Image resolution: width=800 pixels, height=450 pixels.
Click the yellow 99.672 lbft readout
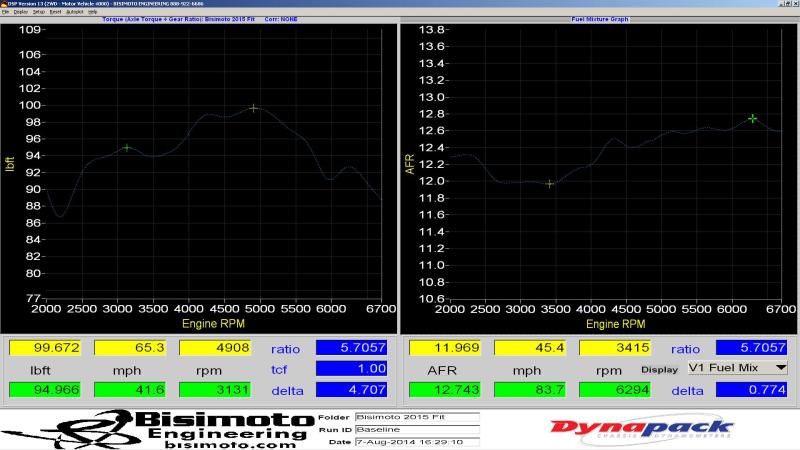point(45,347)
